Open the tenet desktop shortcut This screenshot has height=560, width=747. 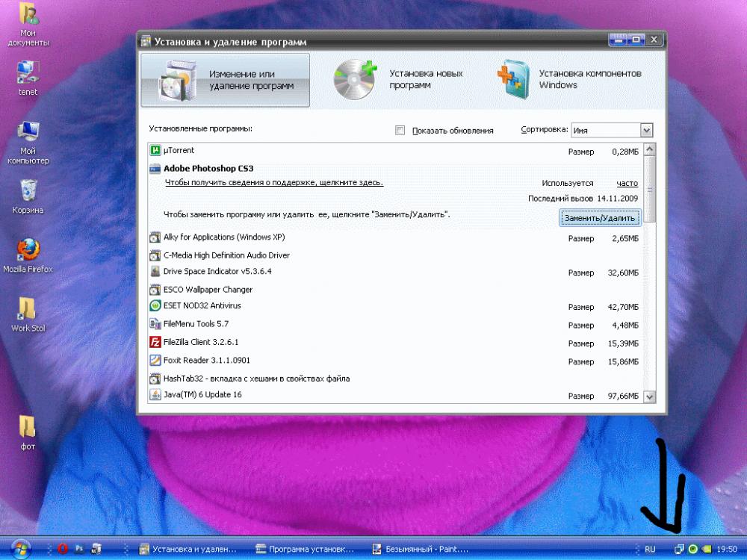pos(28,78)
